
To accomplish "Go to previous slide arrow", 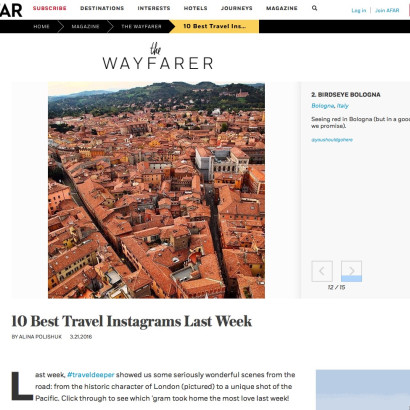I will (322, 271).
